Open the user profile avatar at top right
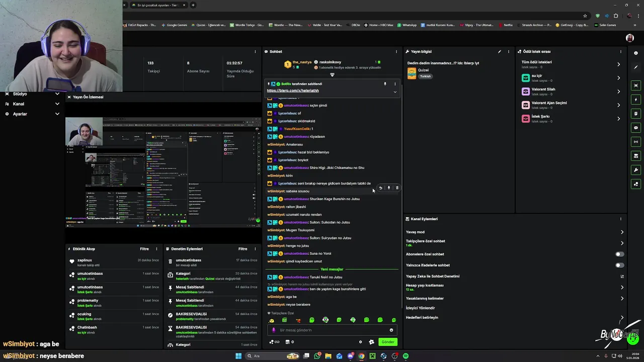The height and width of the screenshot is (362, 644). click(629, 38)
